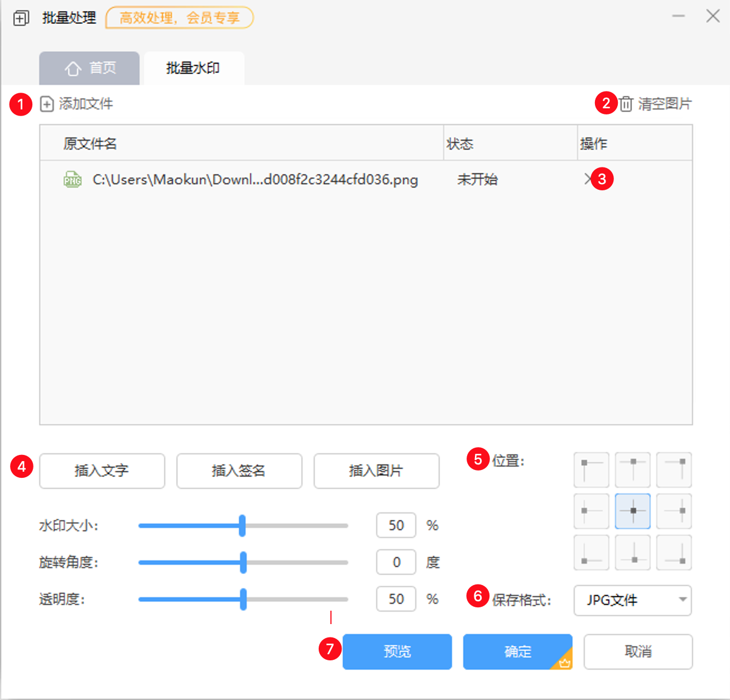Screen dimensions: 730x700
Task: Click the trash icon to clear all images
Action: 626,104
